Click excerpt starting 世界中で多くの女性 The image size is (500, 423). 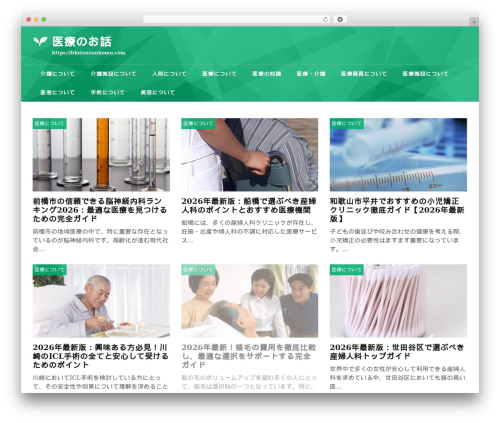398,378
